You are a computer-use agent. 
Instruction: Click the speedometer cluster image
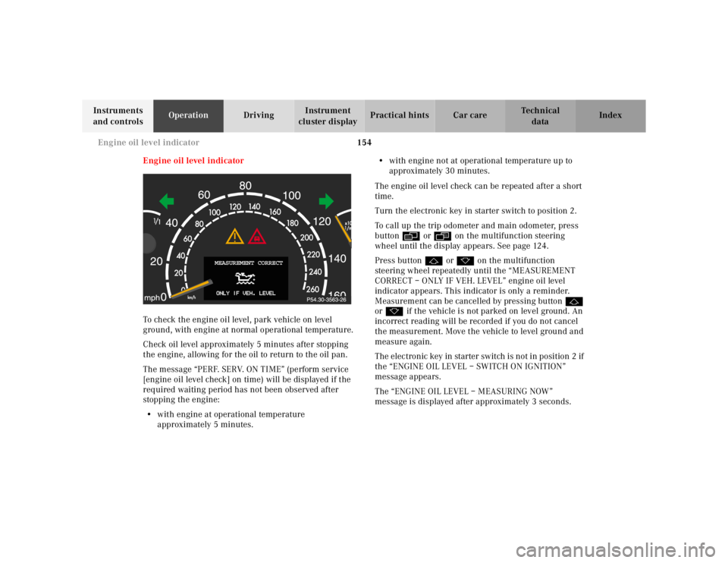point(247,239)
